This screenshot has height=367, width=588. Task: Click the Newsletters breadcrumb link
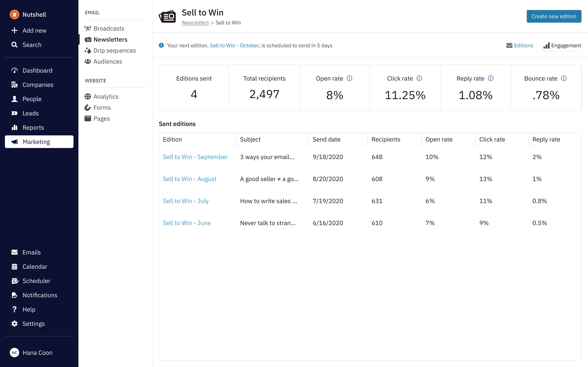[x=196, y=22]
